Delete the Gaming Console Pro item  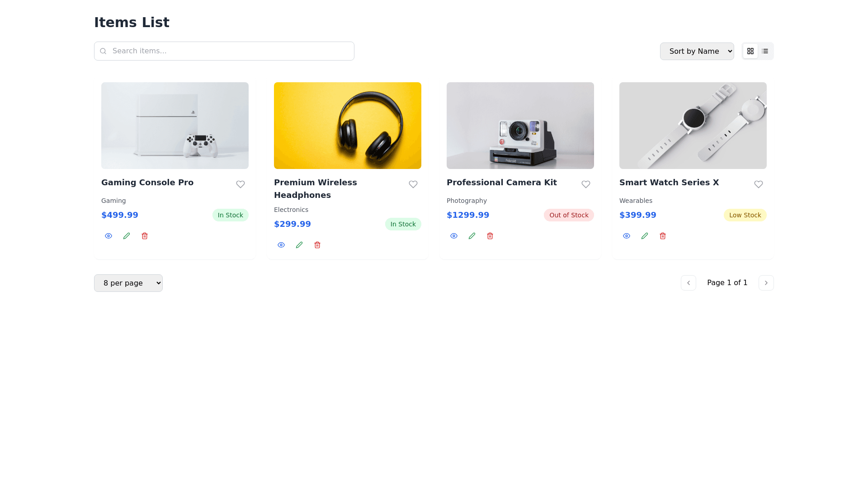coord(144,235)
